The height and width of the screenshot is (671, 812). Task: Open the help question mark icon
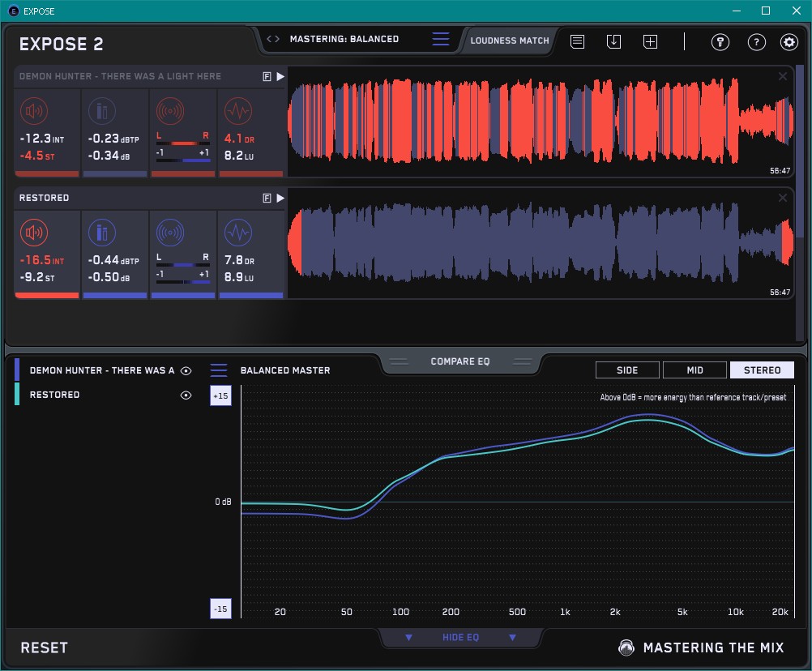(x=757, y=42)
